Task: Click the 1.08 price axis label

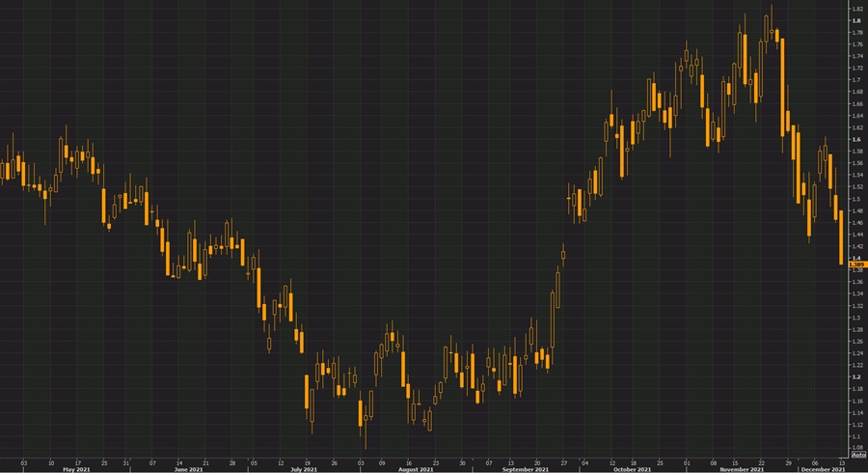Action: tap(857, 448)
